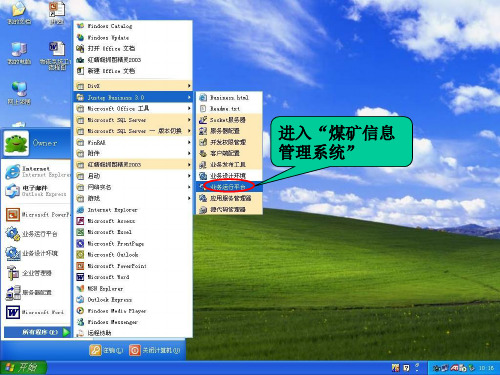
Task: Click 新建 Office 文档 shortcut
Action: coord(133,71)
